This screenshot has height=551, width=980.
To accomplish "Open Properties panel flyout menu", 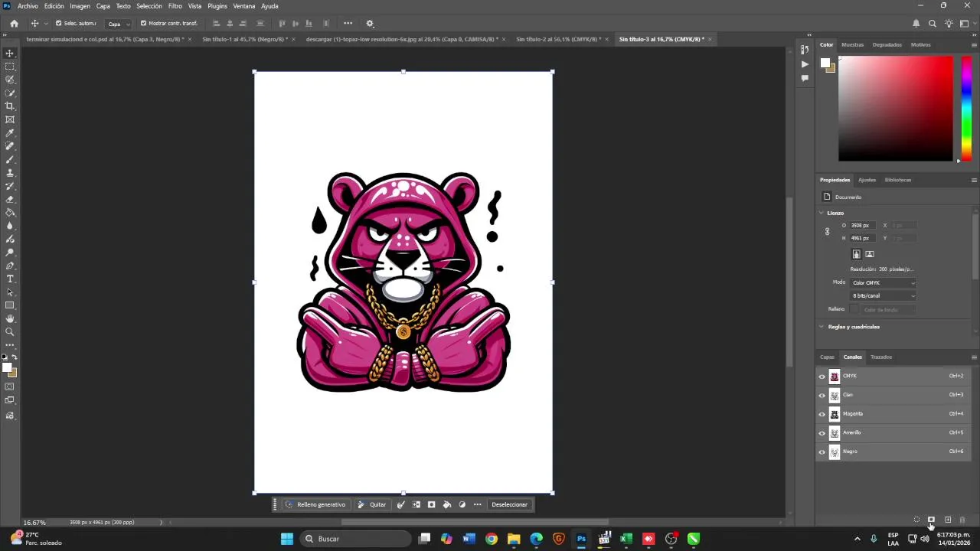I will coord(974,180).
